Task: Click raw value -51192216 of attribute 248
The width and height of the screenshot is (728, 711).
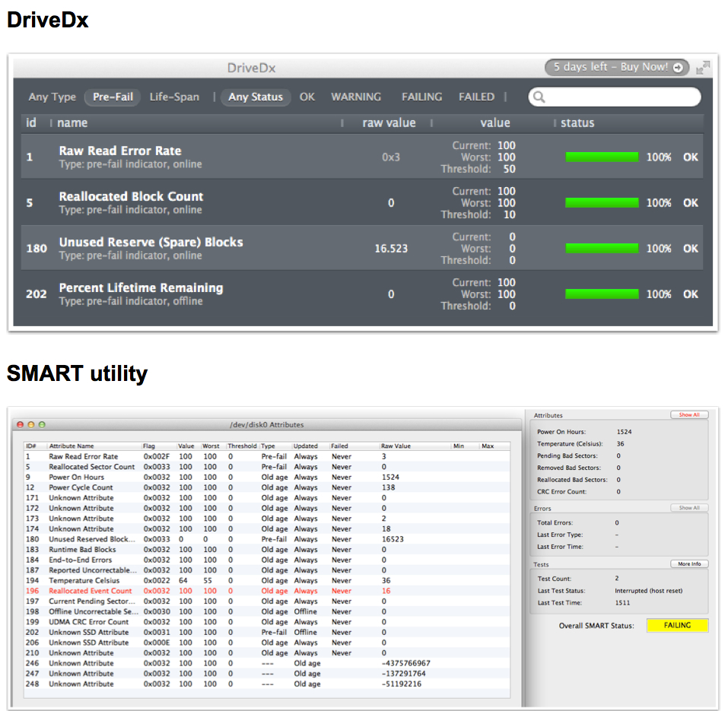Action: pos(402,684)
